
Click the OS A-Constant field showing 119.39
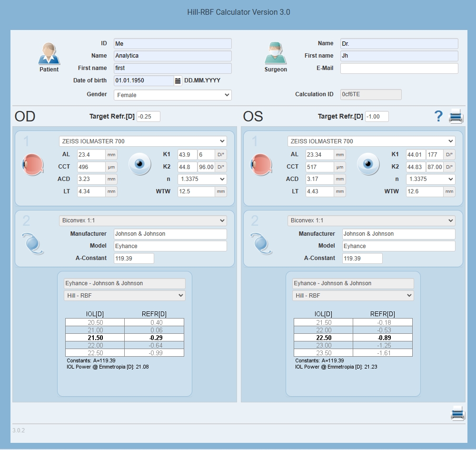(362, 259)
